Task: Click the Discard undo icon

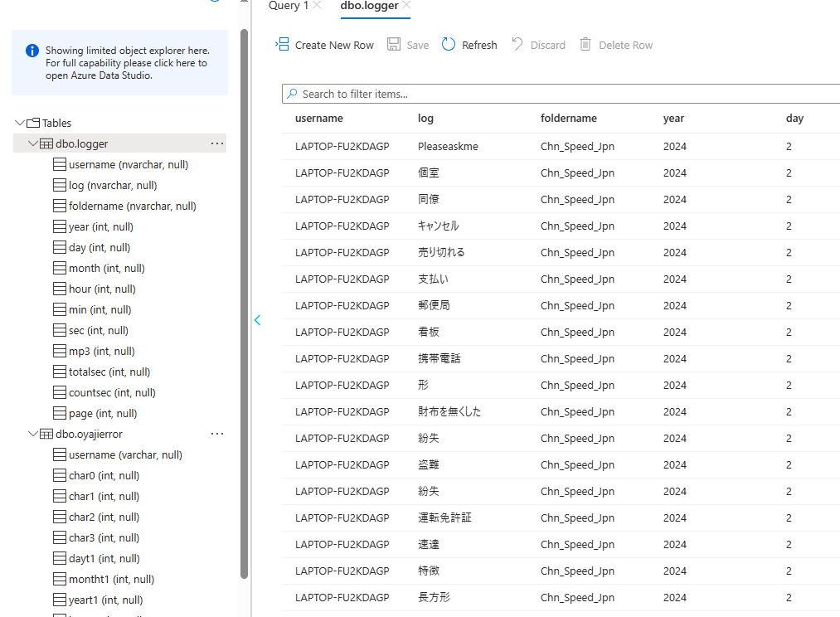Action: (x=517, y=45)
